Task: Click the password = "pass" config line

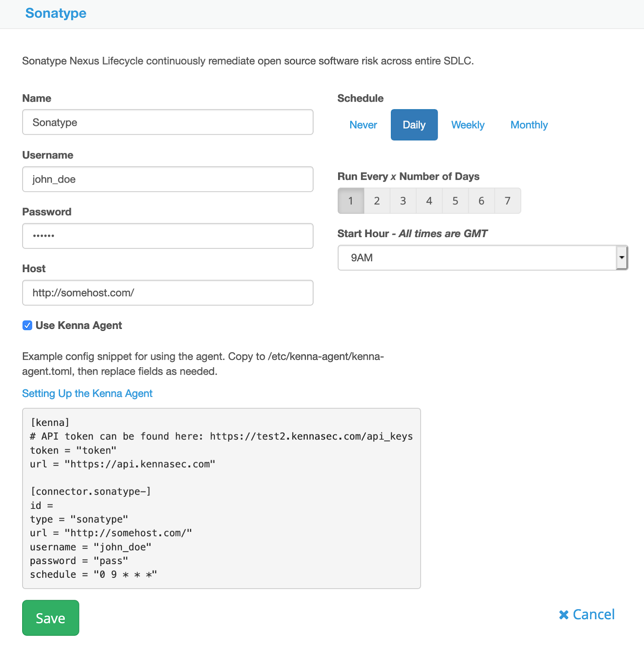Action: click(79, 561)
